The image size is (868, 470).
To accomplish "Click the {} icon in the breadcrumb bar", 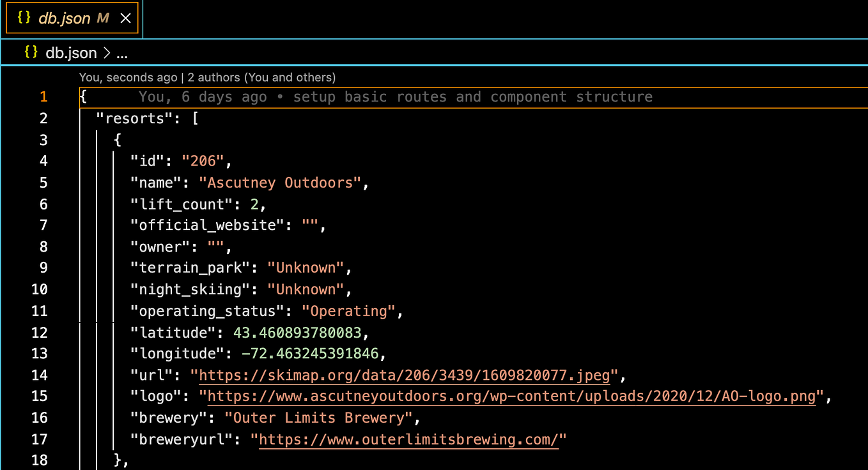I will (30, 52).
